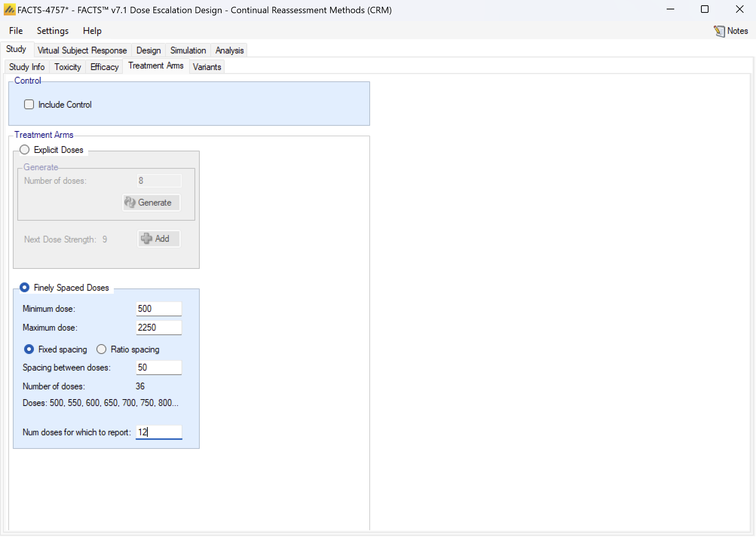Open the Notes icon
This screenshot has width=756, height=537.
[719, 31]
